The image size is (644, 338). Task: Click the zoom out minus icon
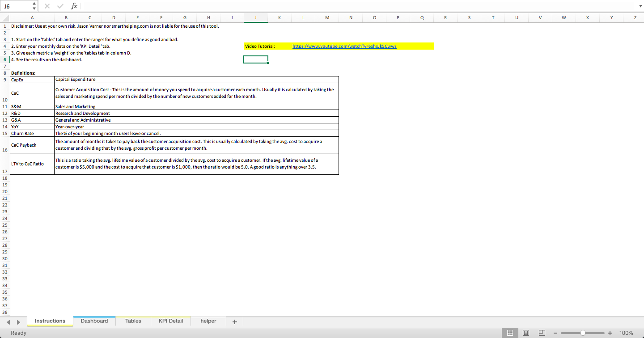556,333
